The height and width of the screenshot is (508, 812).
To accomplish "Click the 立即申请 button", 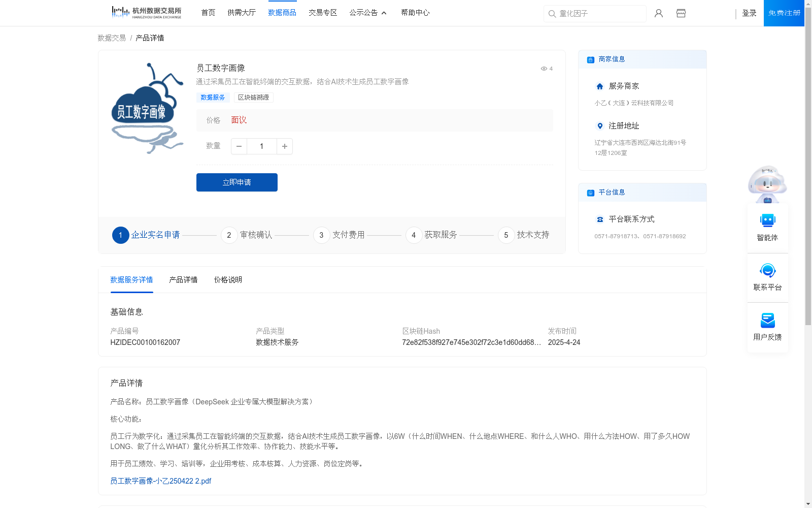I will 237,182.
